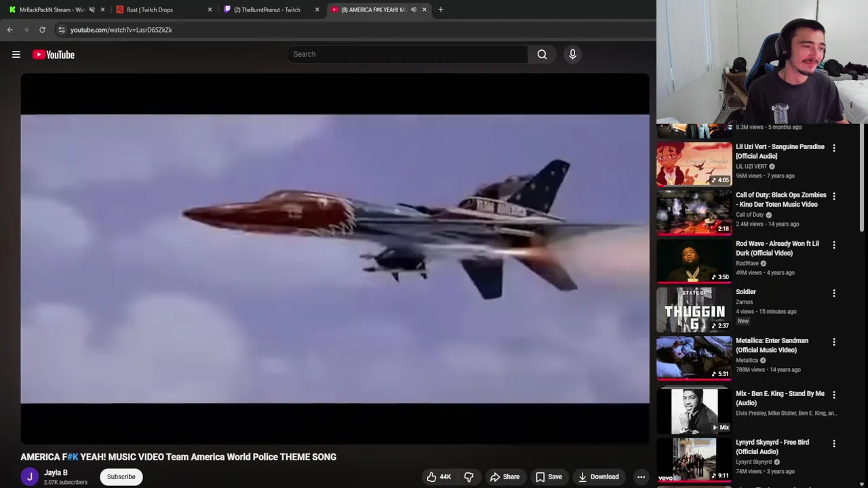The image size is (868, 488).
Task: Open Kino Der Toten Music Video thumbnail
Action: tap(694, 213)
